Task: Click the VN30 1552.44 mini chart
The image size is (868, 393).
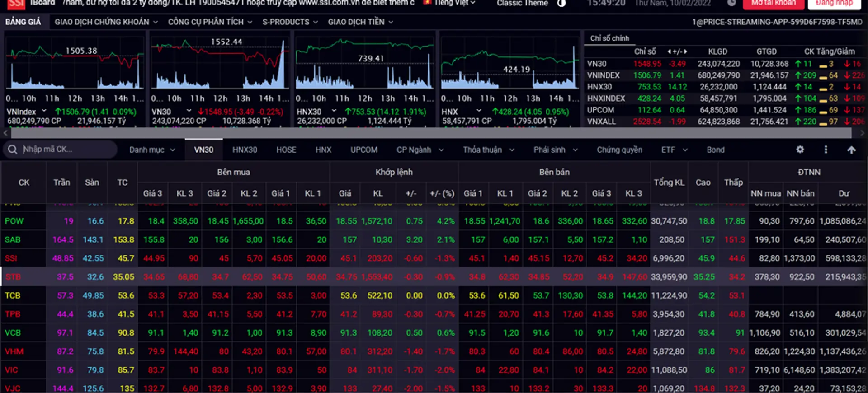Action: [220, 63]
